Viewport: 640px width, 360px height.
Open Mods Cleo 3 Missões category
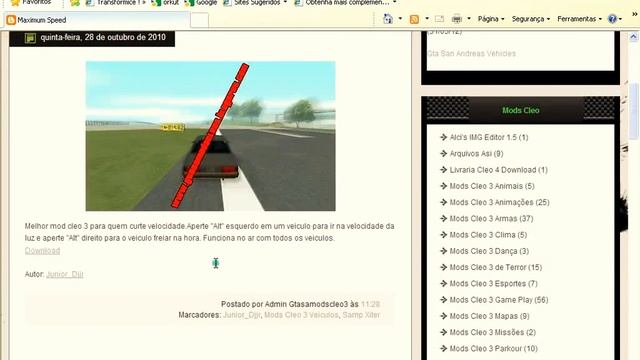(x=493, y=333)
